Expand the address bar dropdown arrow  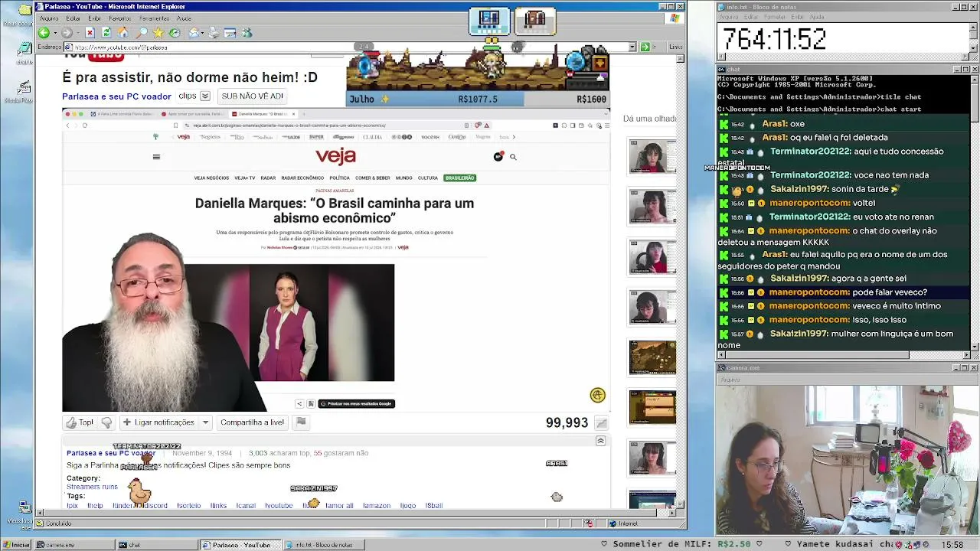[632, 47]
